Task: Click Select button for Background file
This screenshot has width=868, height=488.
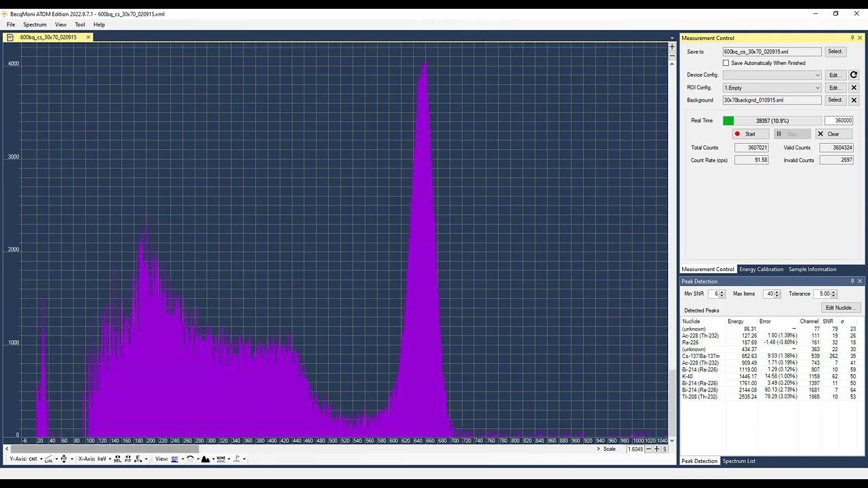Action: [x=835, y=100]
